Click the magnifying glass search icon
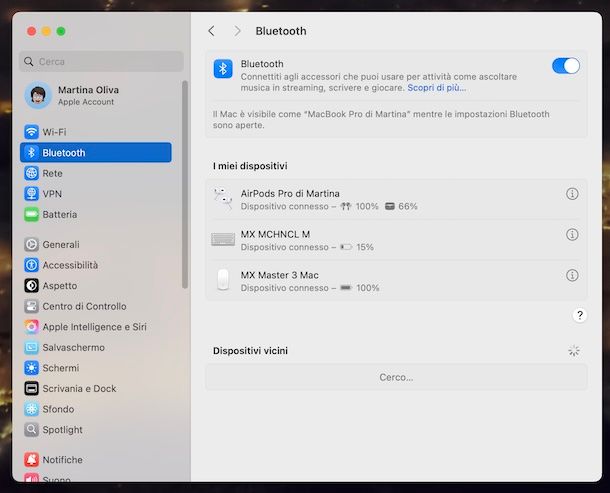The image size is (610, 493). [28, 61]
